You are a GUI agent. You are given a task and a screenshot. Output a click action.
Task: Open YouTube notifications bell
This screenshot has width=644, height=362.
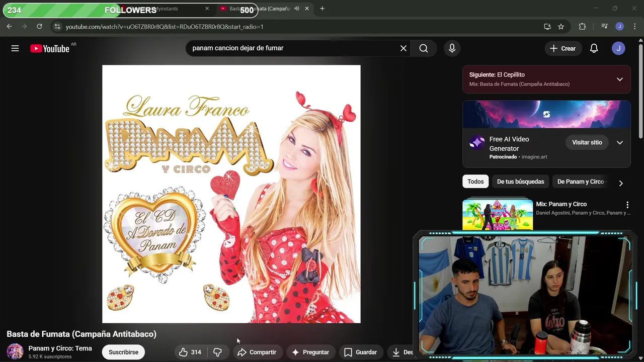(594, 48)
